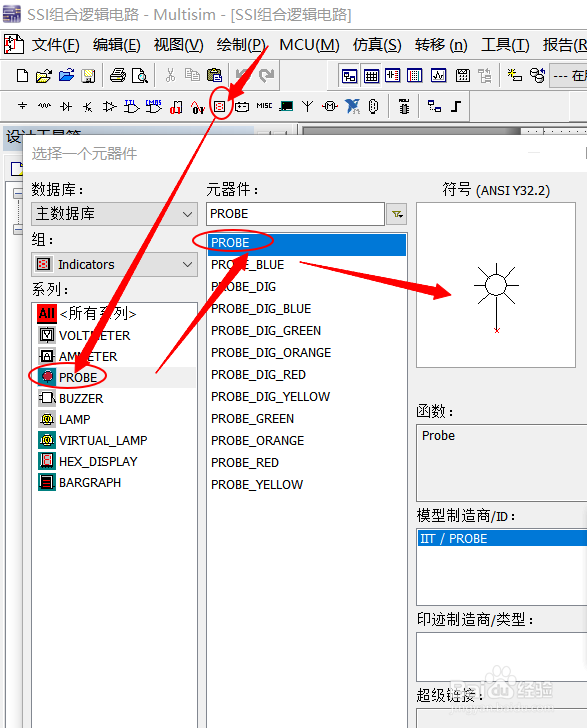Toggle the SPICE netlist viewer button

[x=392, y=75]
